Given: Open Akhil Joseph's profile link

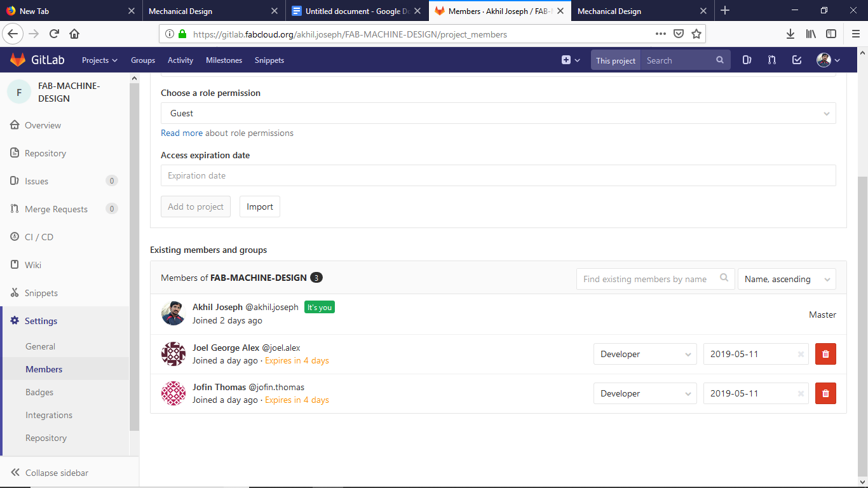Looking at the screenshot, I should (217, 307).
